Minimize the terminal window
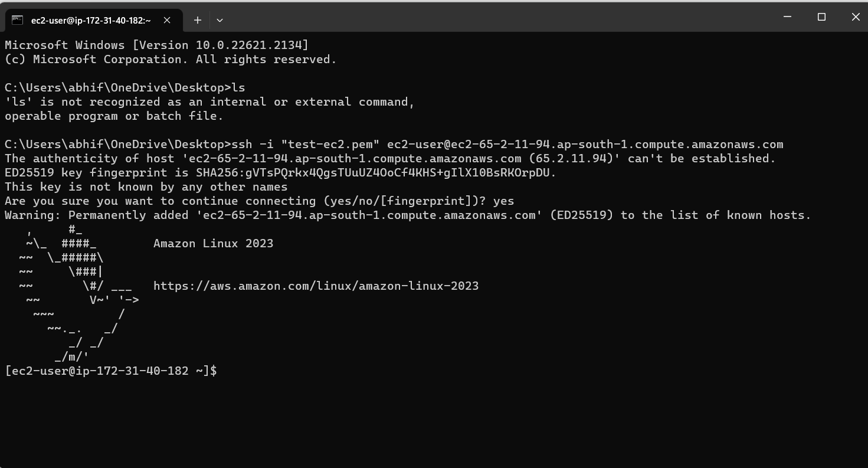Image resolution: width=868 pixels, height=468 pixels. 787,17
